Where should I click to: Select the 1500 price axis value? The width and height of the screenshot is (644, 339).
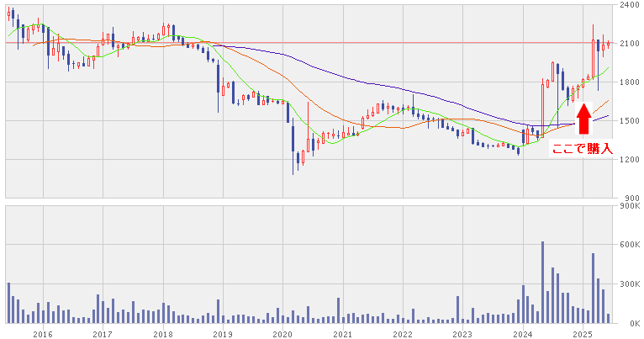click(x=629, y=121)
